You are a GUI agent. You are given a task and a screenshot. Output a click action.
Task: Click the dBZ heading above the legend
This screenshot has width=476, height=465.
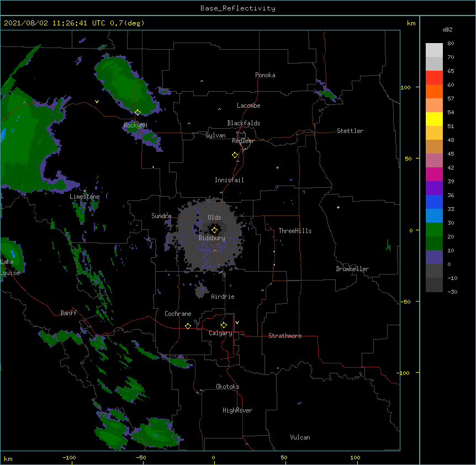(x=447, y=29)
